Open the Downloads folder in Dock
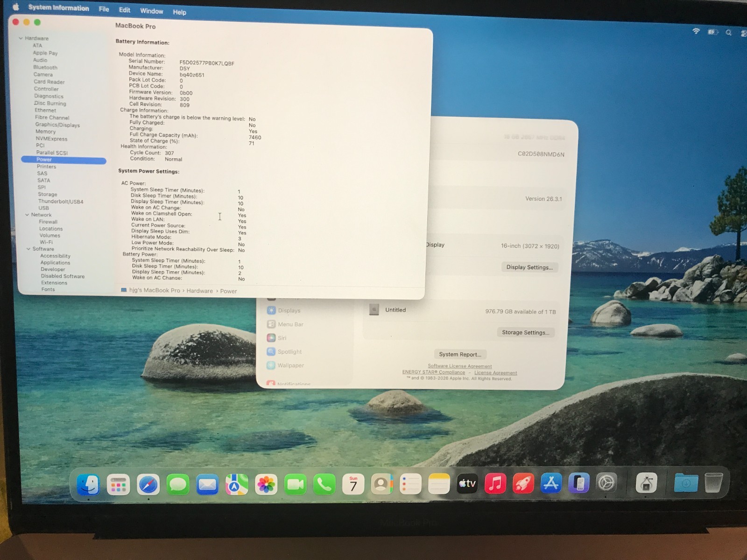 [686, 483]
